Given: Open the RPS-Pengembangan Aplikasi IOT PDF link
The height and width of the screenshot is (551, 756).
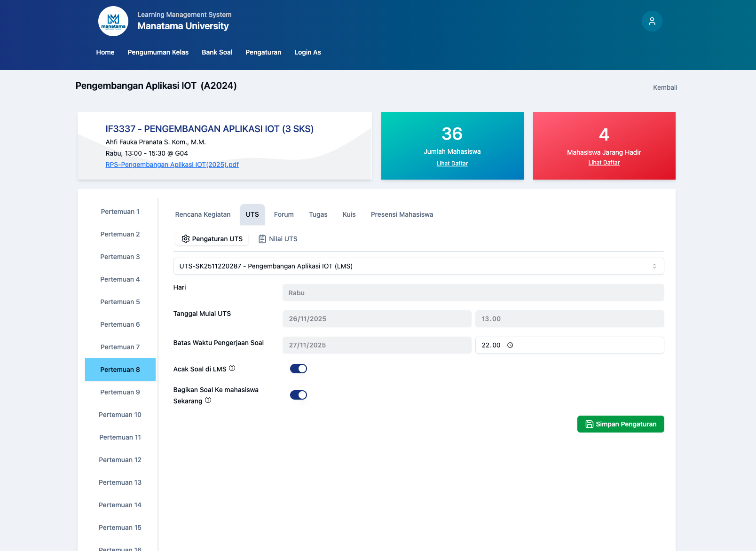Looking at the screenshot, I should point(172,165).
